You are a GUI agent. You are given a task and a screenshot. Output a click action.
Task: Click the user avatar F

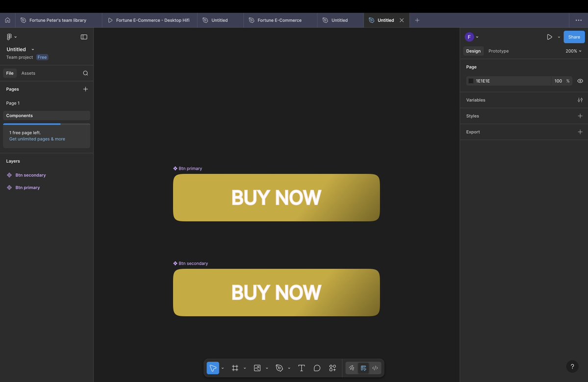coord(469,37)
